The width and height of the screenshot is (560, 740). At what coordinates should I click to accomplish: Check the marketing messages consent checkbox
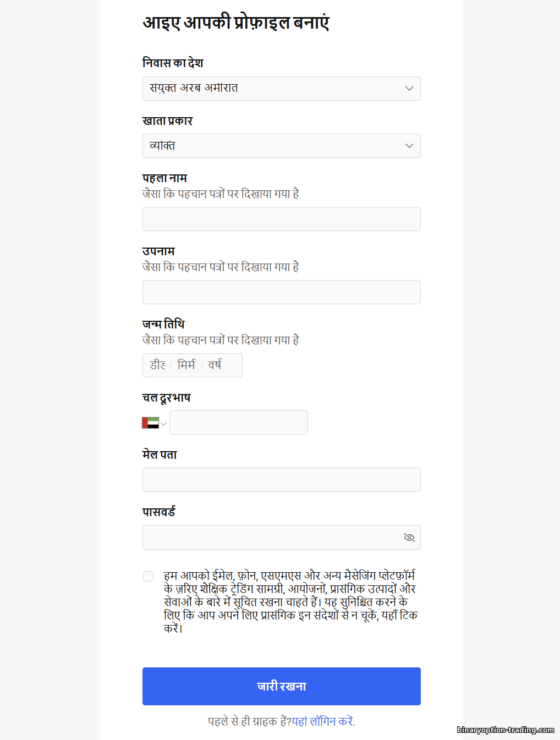click(148, 576)
